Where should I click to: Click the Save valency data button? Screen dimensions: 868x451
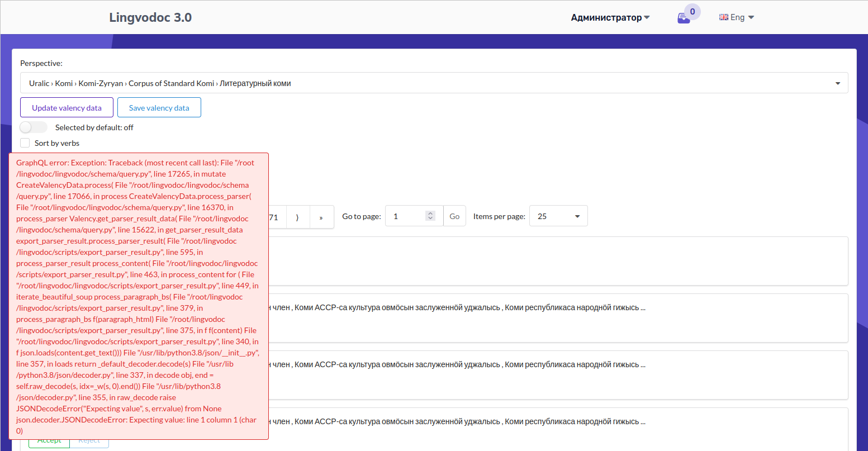pyautogui.click(x=159, y=108)
